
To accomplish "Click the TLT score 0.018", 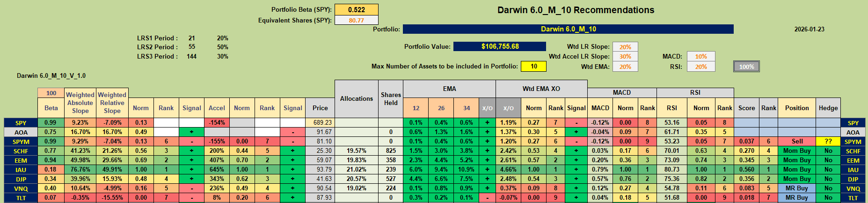I will pyautogui.click(x=746, y=197).
